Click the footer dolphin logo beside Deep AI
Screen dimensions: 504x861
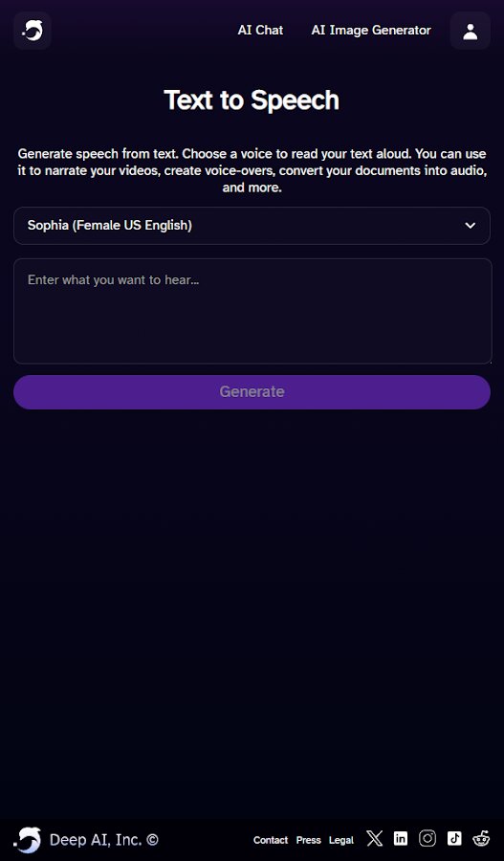(28, 840)
